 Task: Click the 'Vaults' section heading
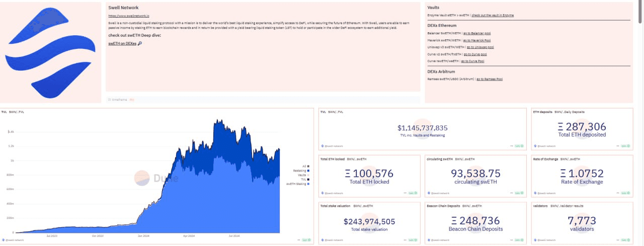tap(433, 8)
